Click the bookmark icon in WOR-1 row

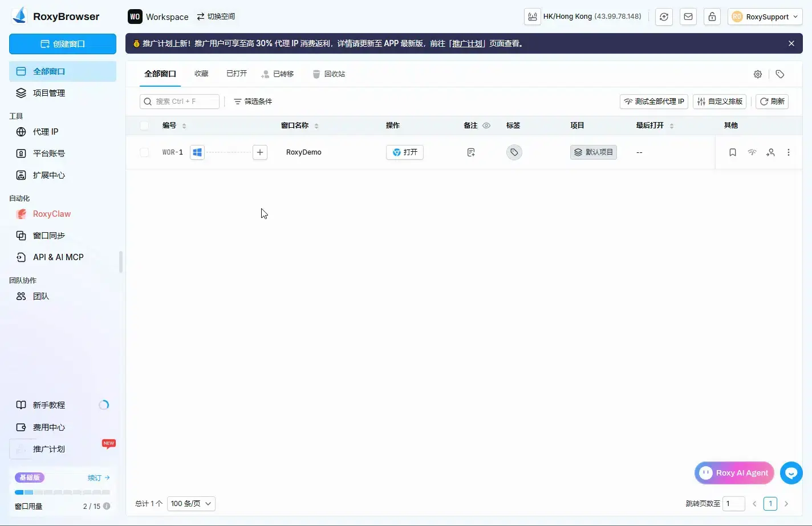tap(733, 152)
